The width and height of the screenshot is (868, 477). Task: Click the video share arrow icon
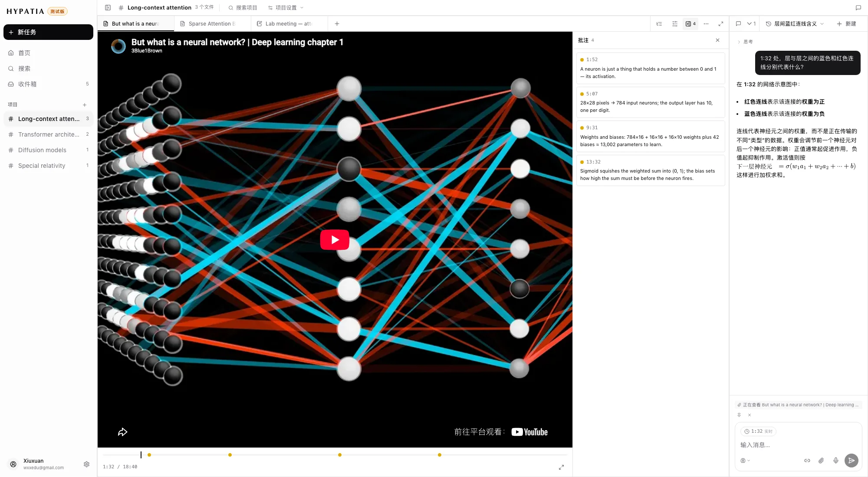pyautogui.click(x=123, y=432)
